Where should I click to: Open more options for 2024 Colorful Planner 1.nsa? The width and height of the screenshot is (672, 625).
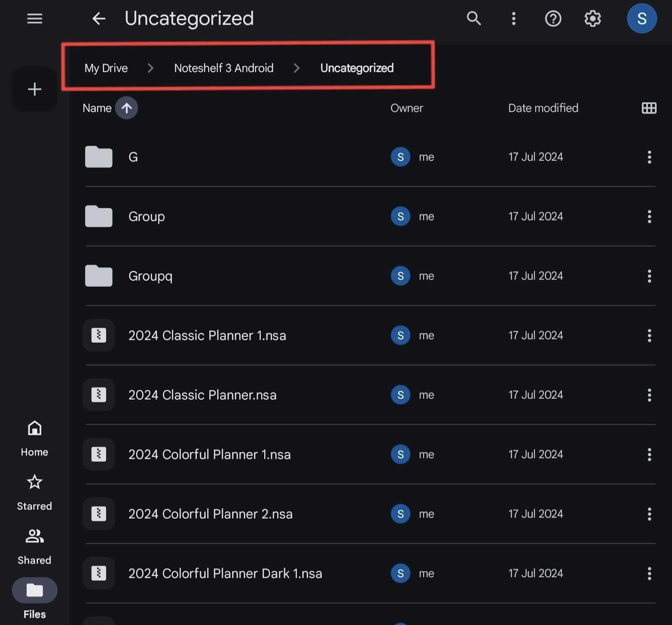coord(649,454)
